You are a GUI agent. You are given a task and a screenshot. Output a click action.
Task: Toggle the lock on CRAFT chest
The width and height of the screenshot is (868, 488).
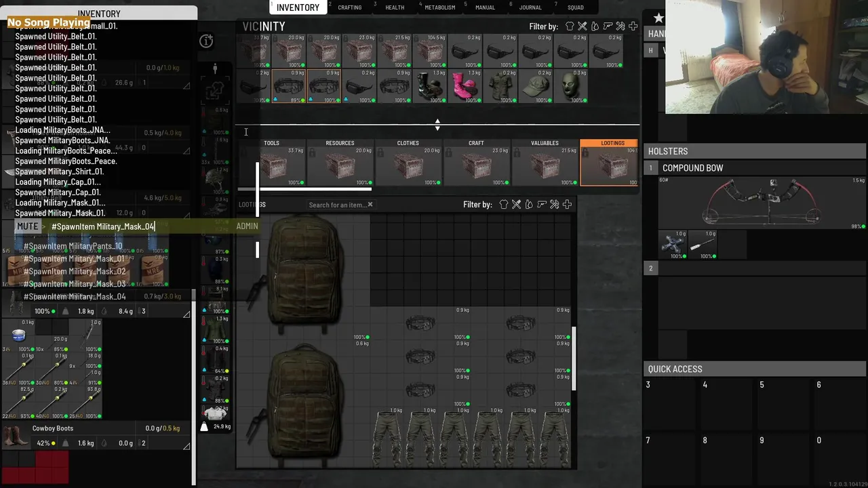(448, 154)
